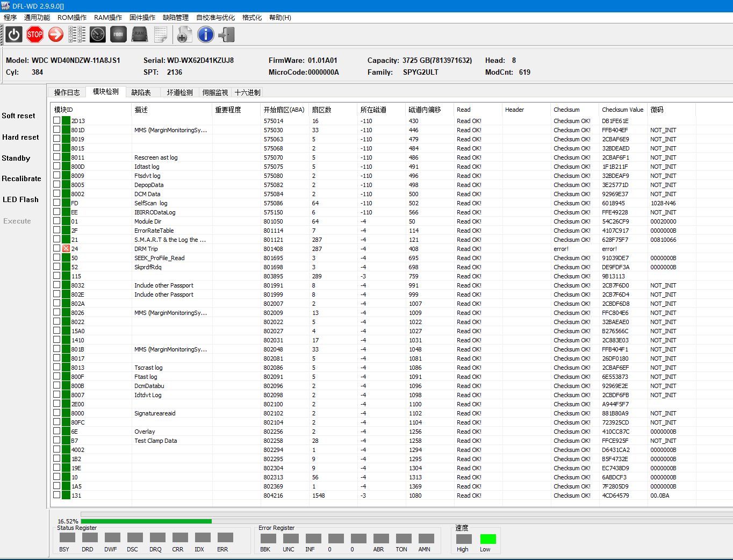Screen dimensions: 733x560
Task: Click the 'Signatureareaid' description cell
Action: click(x=155, y=413)
